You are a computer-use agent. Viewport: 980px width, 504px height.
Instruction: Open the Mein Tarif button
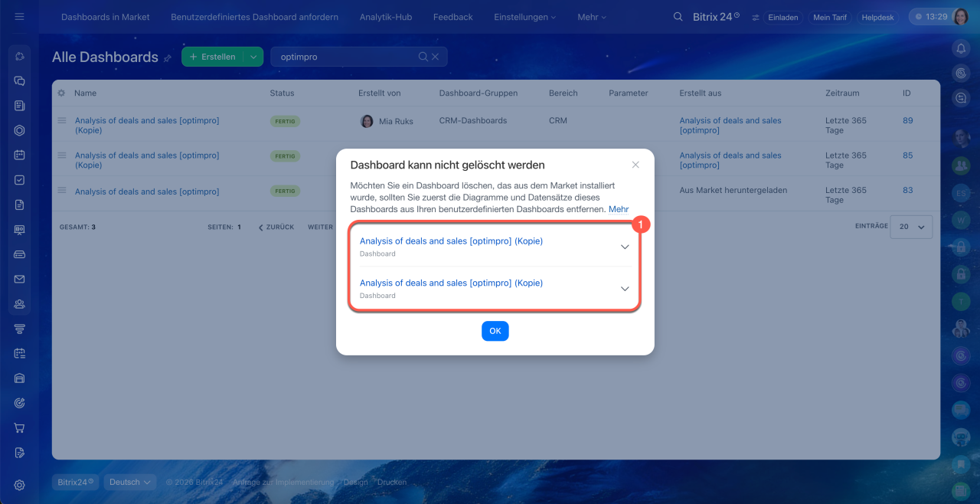point(830,17)
